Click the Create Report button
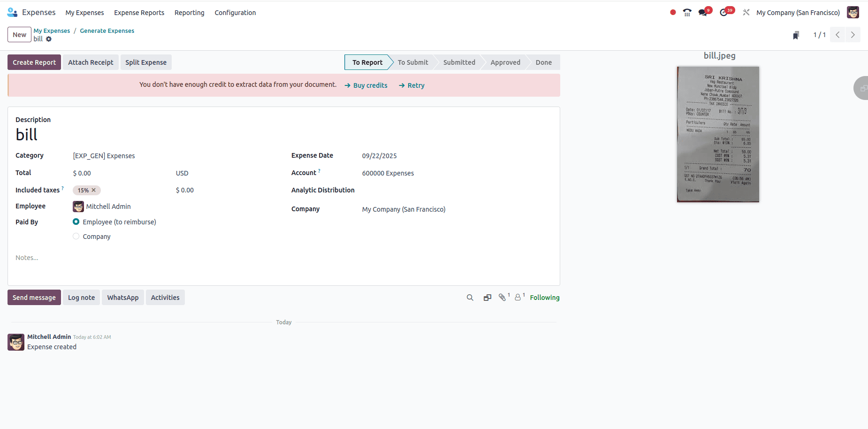Image resolution: width=868 pixels, height=429 pixels. pos(34,62)
